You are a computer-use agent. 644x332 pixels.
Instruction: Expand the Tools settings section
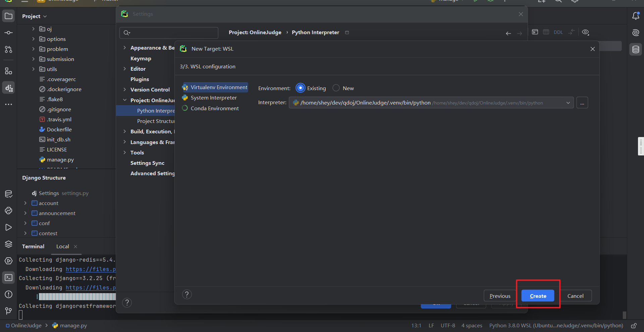point(125,152)
